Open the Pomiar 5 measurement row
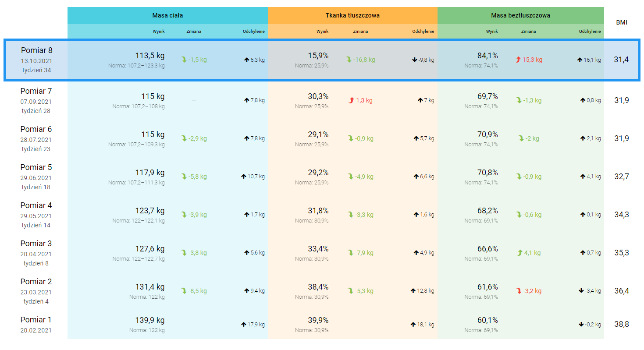The height and width of the screenshot is (350, 644). coord(322,177)
